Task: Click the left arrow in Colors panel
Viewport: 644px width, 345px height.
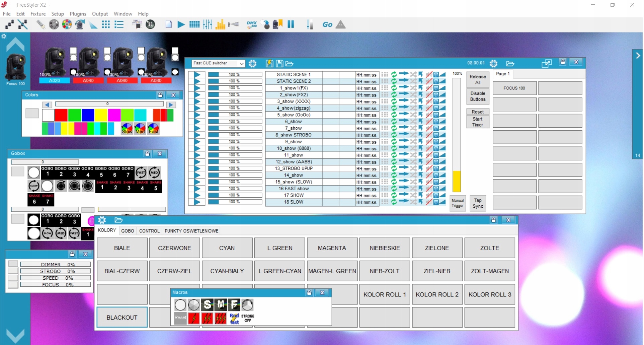Action: pos(47,105)
